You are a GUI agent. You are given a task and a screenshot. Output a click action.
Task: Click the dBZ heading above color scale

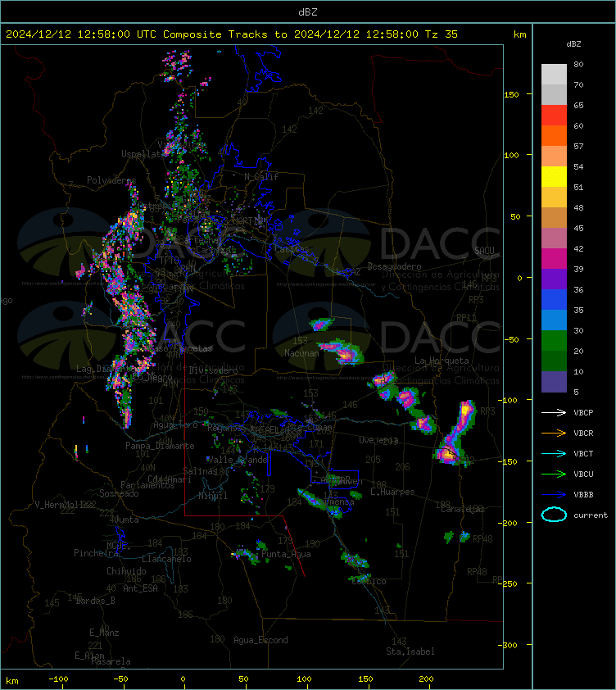coord(573,44)
